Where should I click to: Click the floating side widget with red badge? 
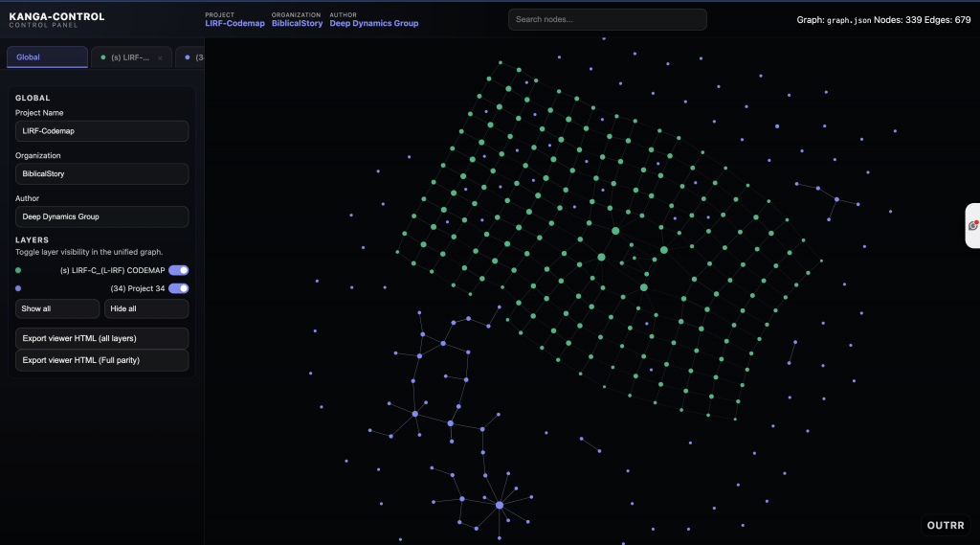click(972, 225)
